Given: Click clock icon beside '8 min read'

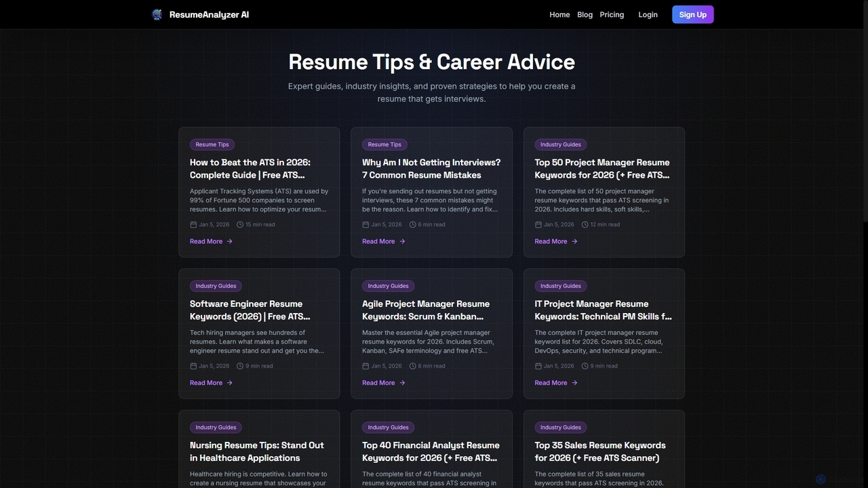Looking at the screenshot, I should 412,366.
